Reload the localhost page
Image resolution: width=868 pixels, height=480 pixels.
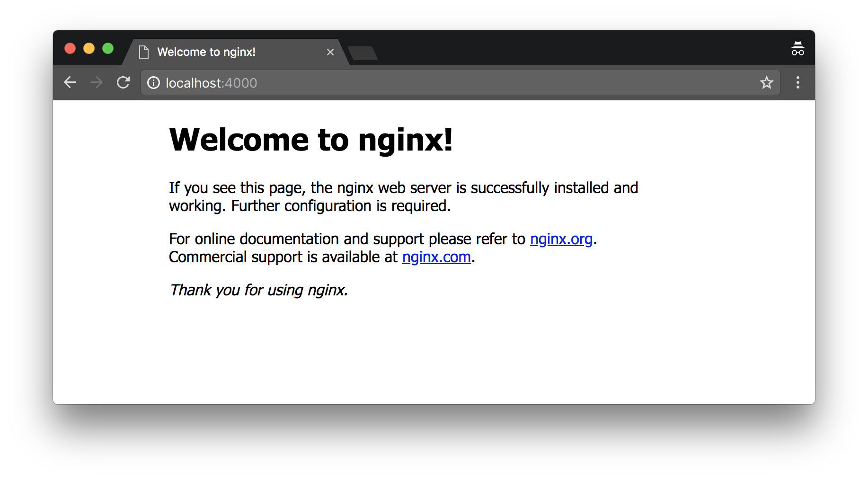click(x=123, y=82)
